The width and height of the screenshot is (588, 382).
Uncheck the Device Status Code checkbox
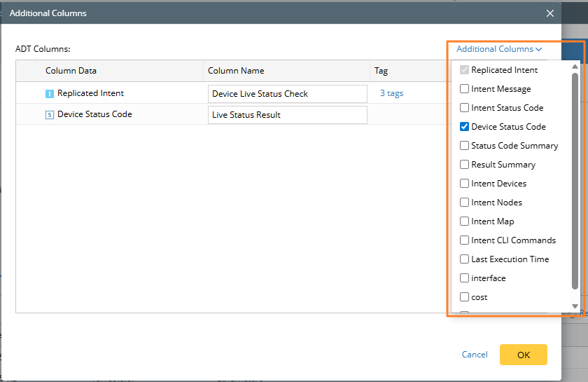465,127
